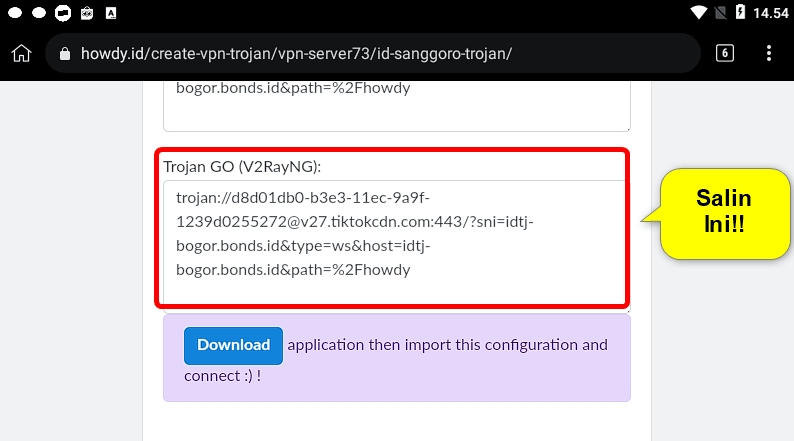The height and width of the screenshot is (441, 794).
Task: Tap the no-SIM signal icon
Action: pos(721,13)
